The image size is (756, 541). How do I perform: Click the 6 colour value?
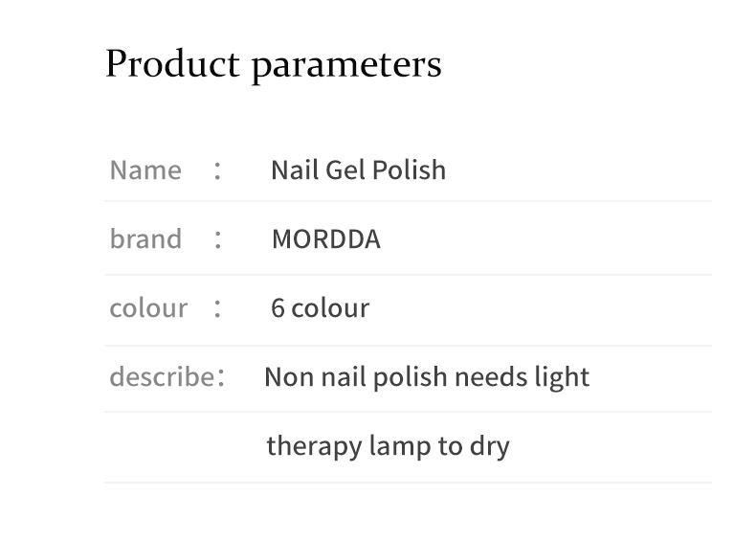(x=321, y=308)
